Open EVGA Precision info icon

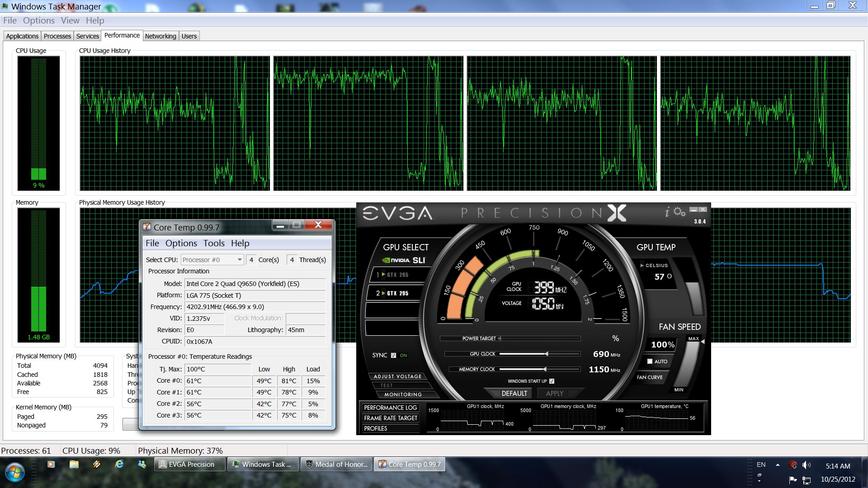coord(667,211)
